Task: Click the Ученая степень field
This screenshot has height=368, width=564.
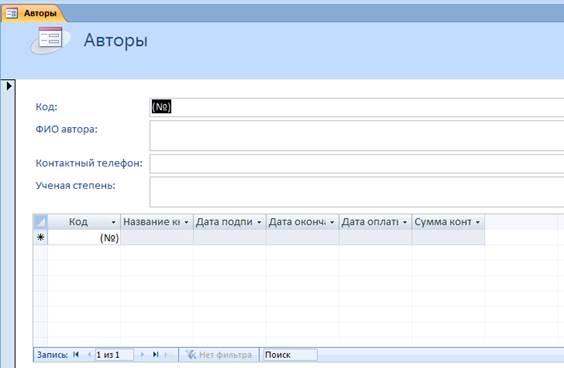Action: pyautogui.click(x=357, y=192)
